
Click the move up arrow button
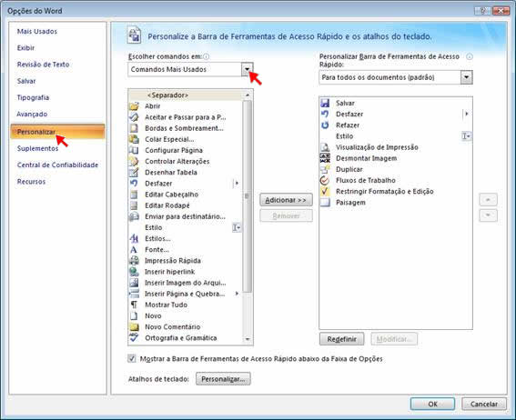click(x=488, y=199)
